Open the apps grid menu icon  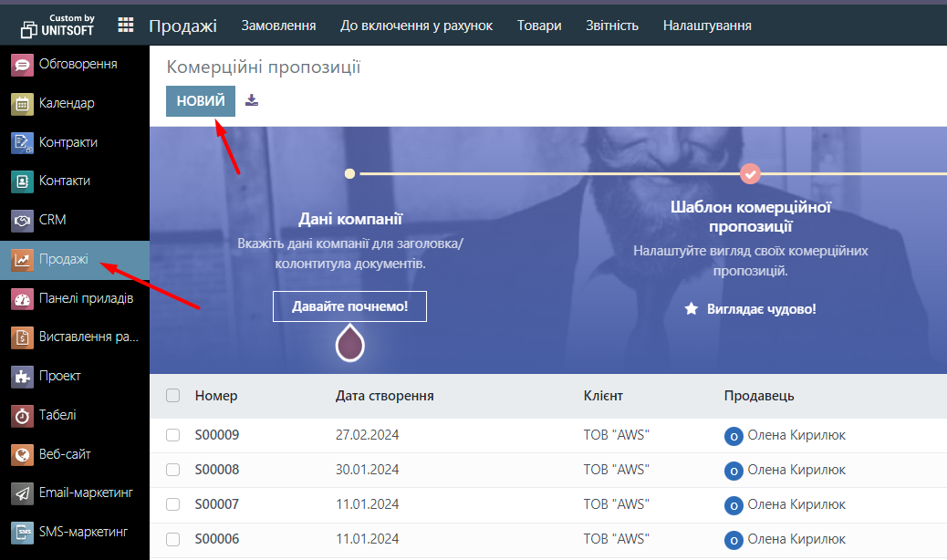click(x=126, y=26)
